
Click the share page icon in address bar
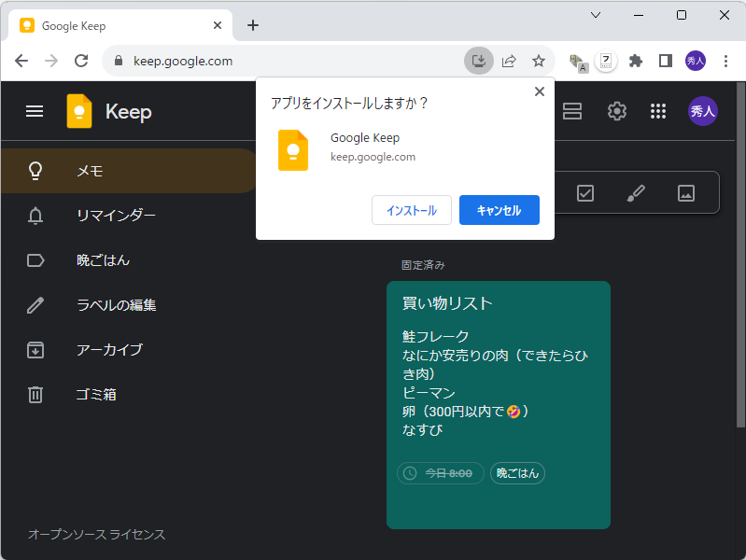click(509, 61)
